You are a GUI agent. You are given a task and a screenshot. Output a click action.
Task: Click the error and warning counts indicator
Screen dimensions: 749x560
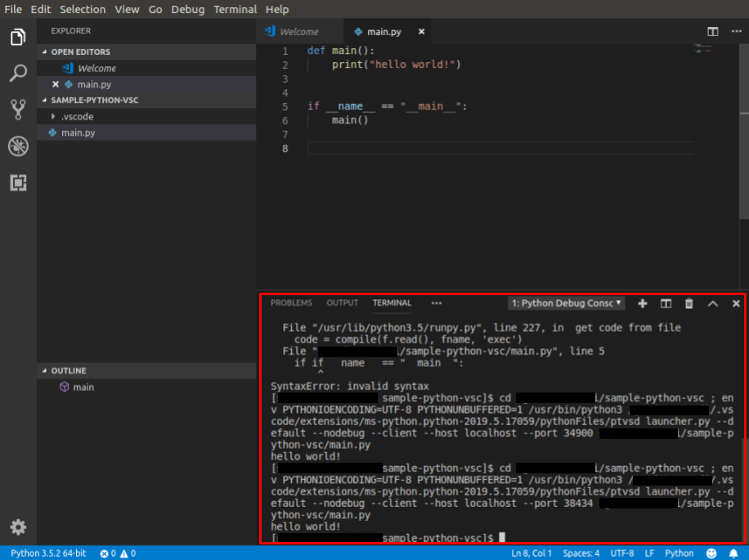point(114,553)
